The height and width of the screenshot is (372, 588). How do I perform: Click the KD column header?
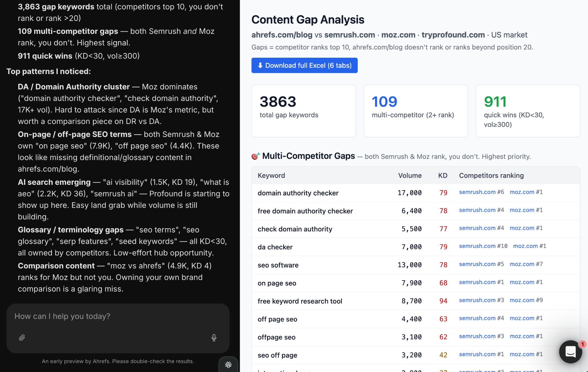tap(443, 175)
